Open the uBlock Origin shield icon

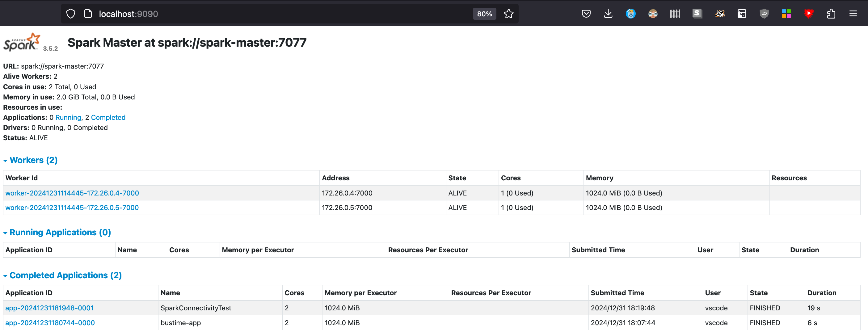pyautogui.click(x=764, y=14)
